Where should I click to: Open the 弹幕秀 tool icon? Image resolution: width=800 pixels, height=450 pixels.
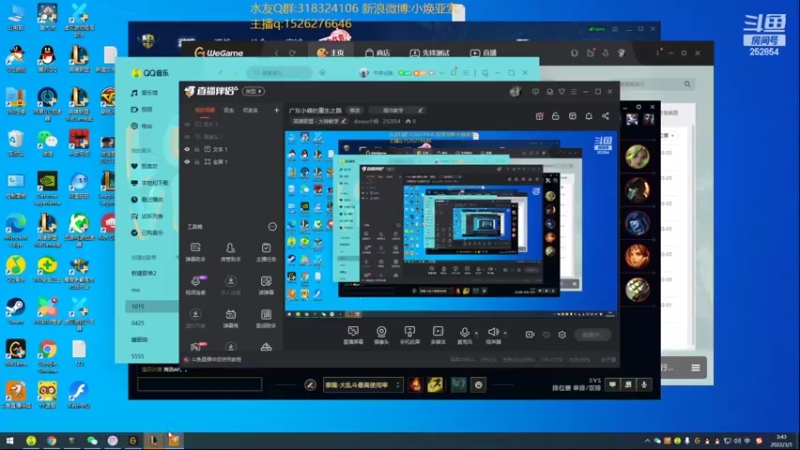231,318
